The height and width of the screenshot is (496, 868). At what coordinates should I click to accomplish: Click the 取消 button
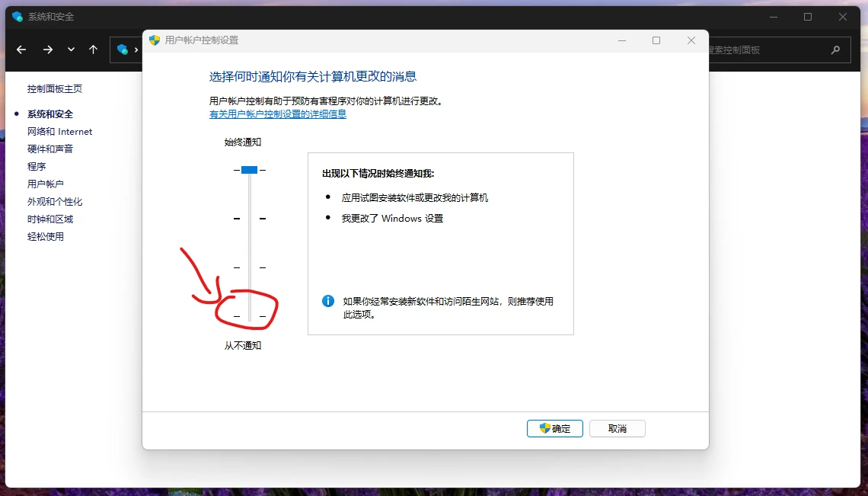pos(617,428)
